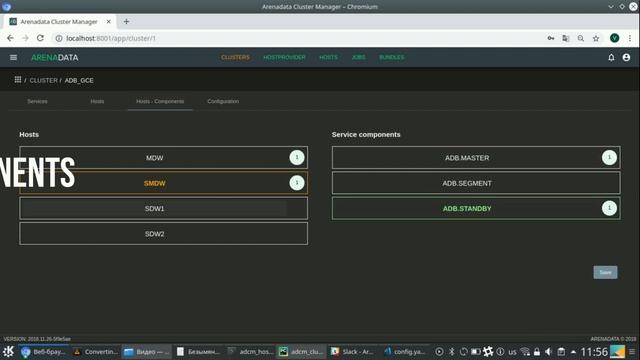Click the apps grid icon in breadcrumb
The image size is (640, 360).
18,80
